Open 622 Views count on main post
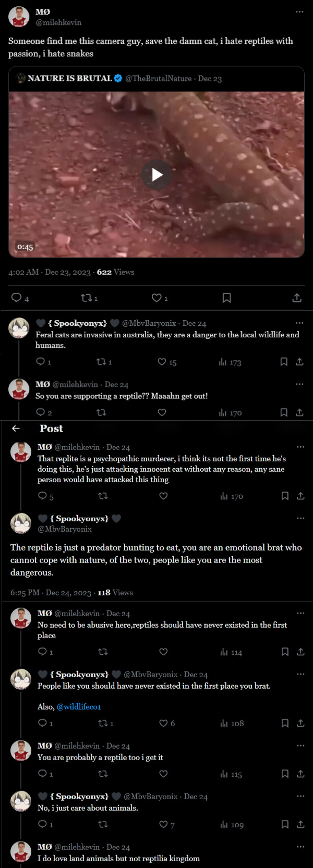Image resolution: width=313 pixels, height=868 pixels. point(115,272)
